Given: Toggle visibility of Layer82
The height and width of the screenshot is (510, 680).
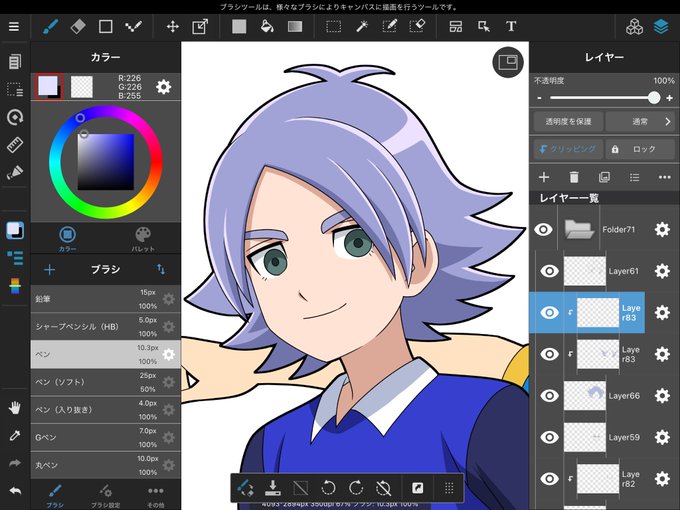Looking at the screenshot, I should coord(549,479).
